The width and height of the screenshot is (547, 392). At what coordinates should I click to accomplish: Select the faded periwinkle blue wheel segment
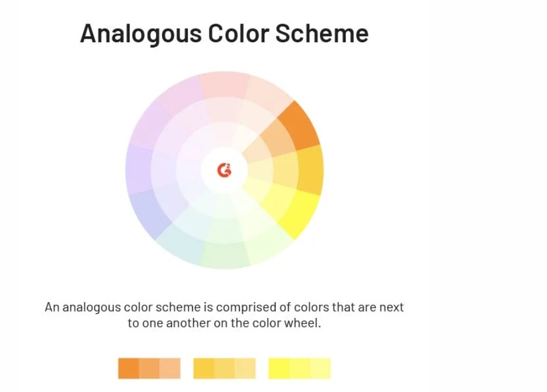(x=148, y=214)
